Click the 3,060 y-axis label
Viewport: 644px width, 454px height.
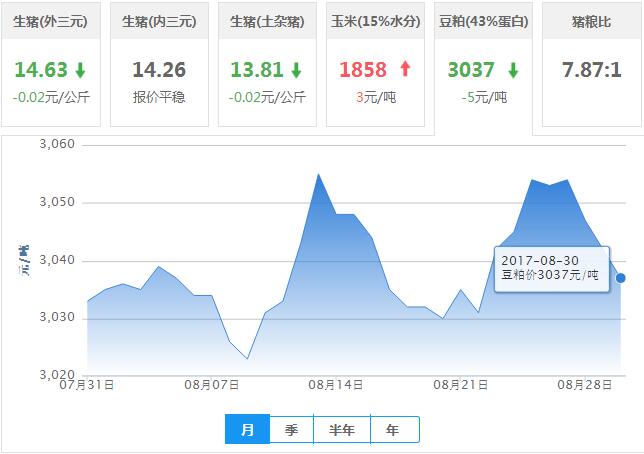pos(57,144)
